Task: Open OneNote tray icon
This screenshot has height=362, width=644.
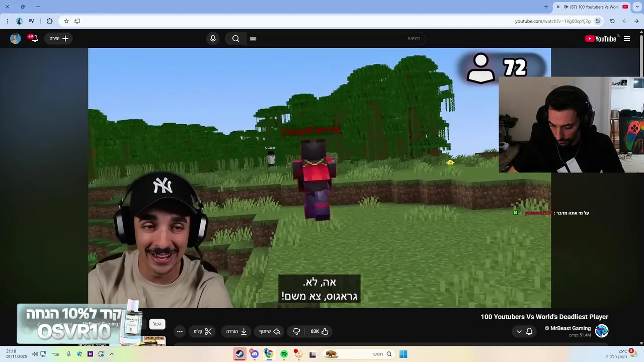Action: pos(90,354)
